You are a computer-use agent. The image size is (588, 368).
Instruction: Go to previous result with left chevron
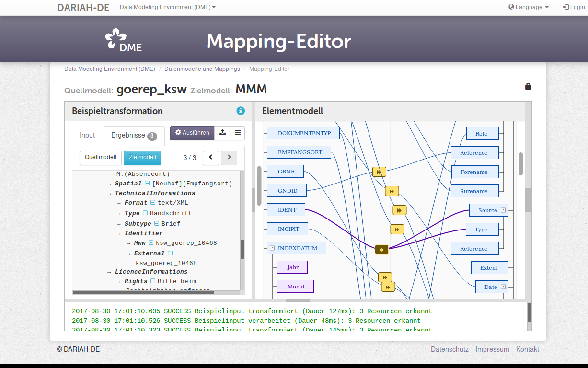click(211, 157)
